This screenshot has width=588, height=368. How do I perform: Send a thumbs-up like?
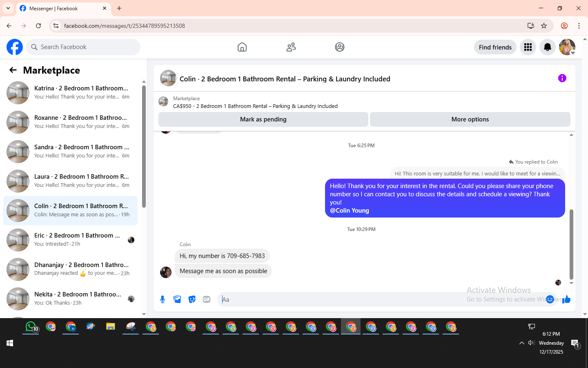[566, 299]
